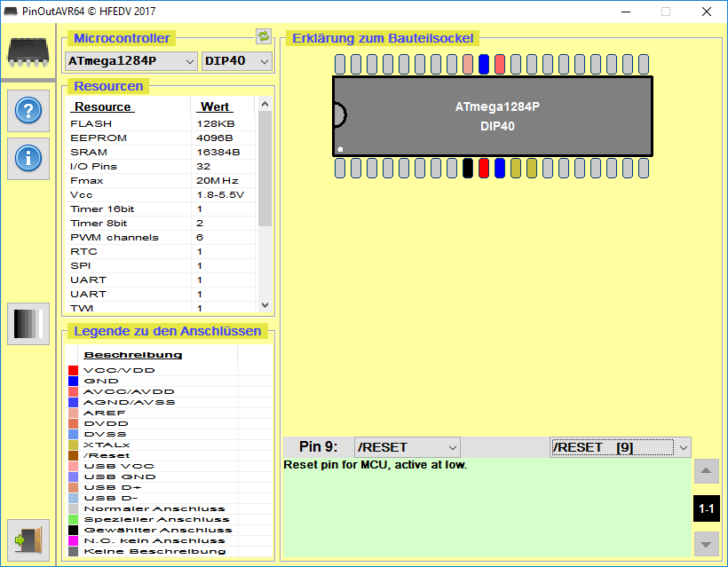The height and width of the screenshot is (567, 728).
Task: Click the ATmega1284P label on the chip body
Action: pyautogui.click(x=497, y=106)
